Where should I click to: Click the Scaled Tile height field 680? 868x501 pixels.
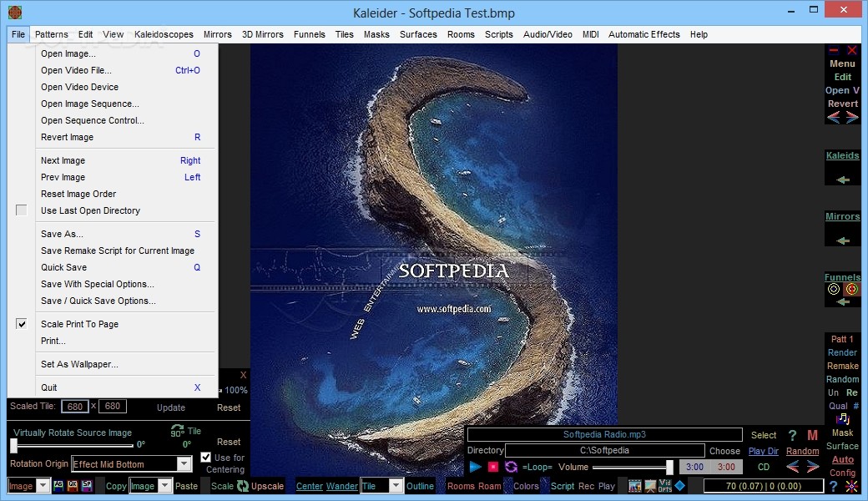pyautogui.click(x=113, y=407)
